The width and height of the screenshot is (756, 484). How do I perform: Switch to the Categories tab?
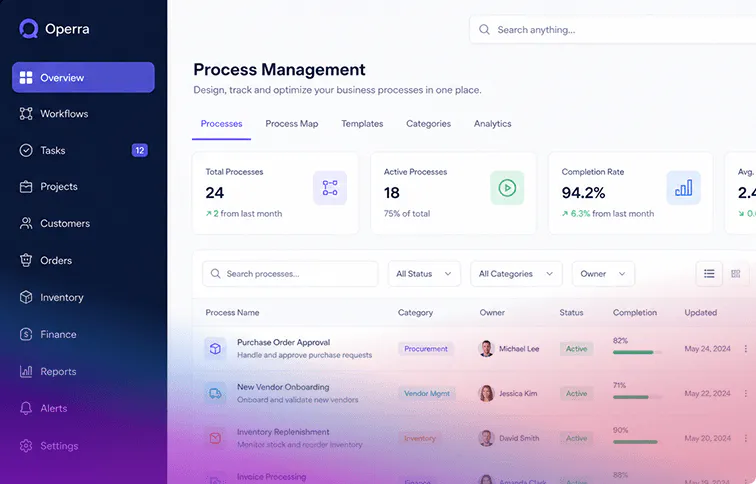coord(428,124)
